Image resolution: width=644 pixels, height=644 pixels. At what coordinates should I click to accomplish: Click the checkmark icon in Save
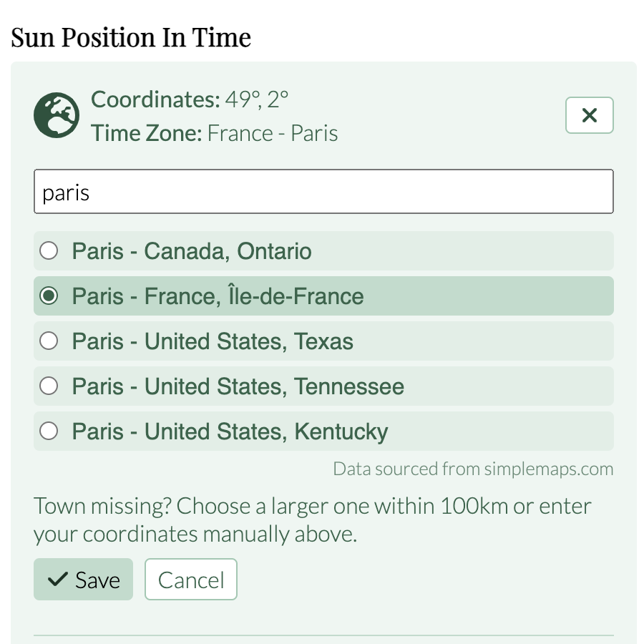57,579
